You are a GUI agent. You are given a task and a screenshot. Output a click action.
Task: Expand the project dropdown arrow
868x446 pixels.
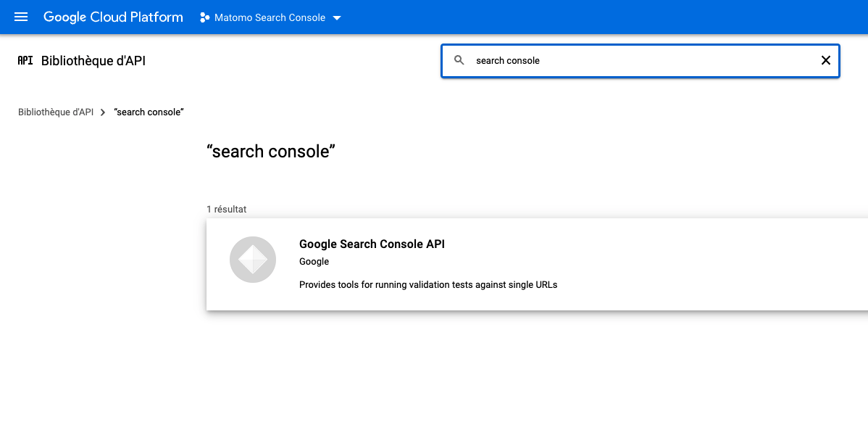click(337, 18)
